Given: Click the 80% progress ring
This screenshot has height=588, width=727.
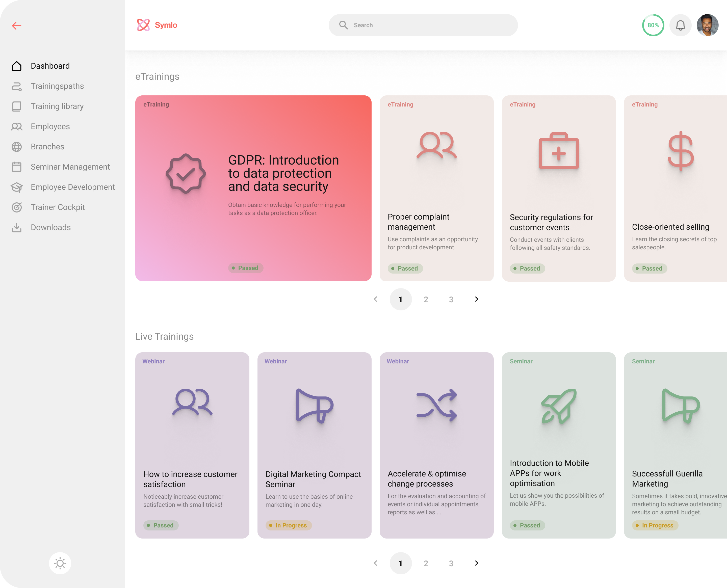Looking at the screenshot, I should click(653, 25).
